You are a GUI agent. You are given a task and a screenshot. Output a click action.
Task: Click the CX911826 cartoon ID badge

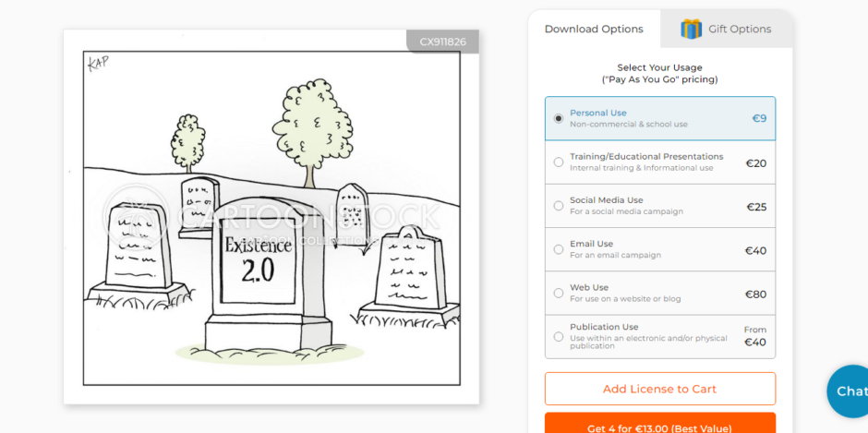[x=442, y=42]
